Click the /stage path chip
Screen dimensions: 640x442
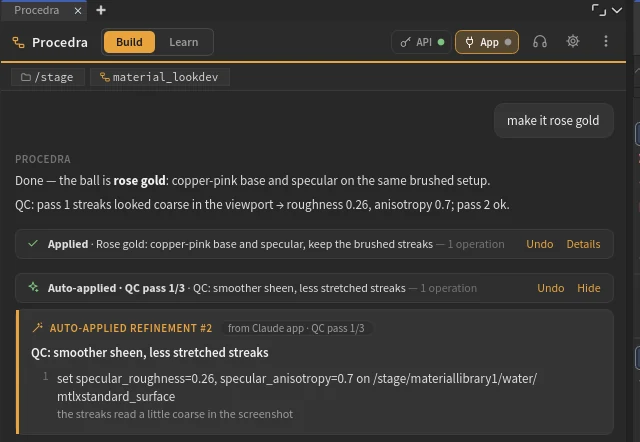tap(48, 77)
